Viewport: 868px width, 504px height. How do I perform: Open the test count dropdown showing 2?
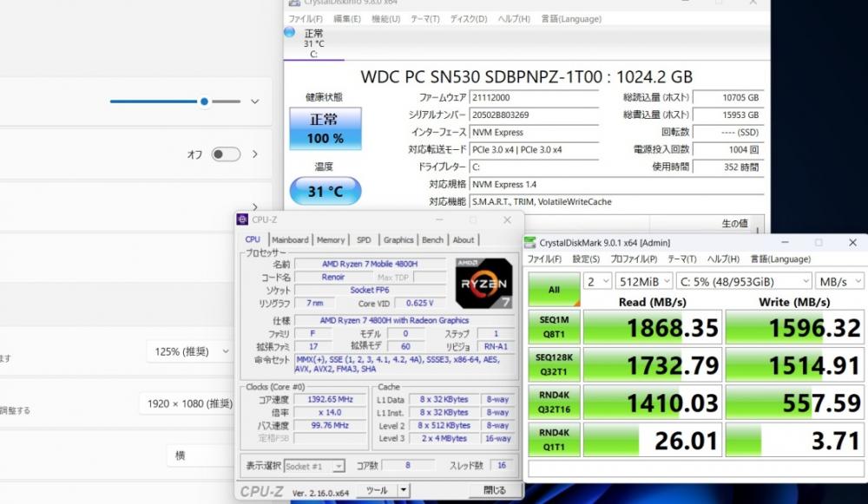click(x=597, y=282)
